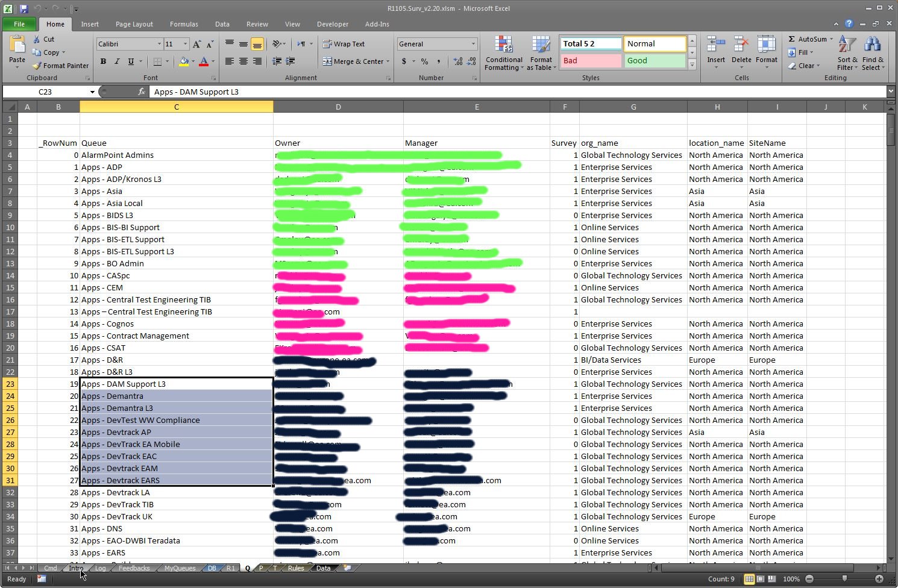The width and height of the screenshot is (898, 588).
Task: Click the Insert Function fx icon
Action: (142, 92)
